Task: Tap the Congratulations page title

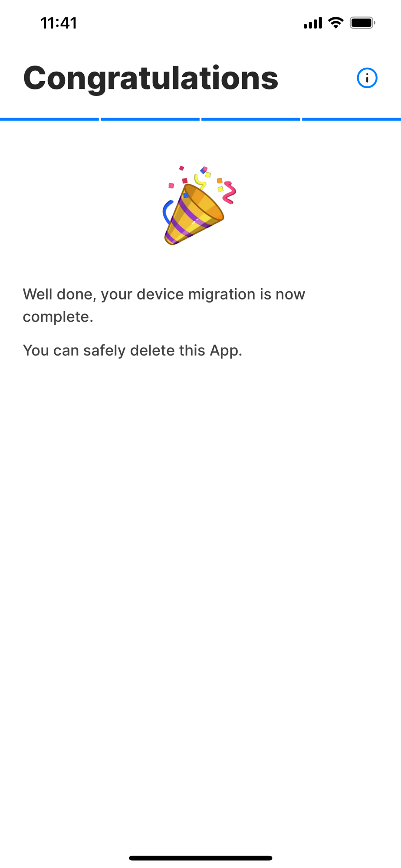Action: pyautogui.click(x=151, y=78)
